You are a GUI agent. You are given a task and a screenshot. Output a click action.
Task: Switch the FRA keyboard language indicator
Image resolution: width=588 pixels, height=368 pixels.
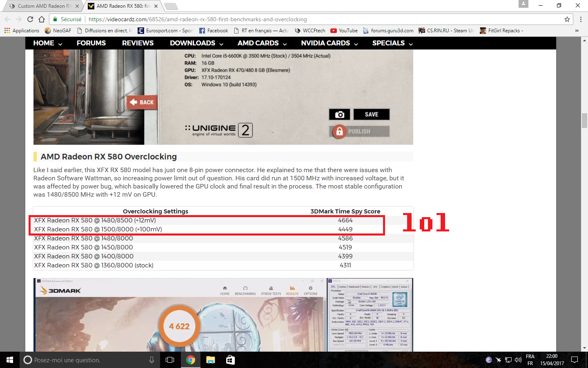tap(530, 360)
